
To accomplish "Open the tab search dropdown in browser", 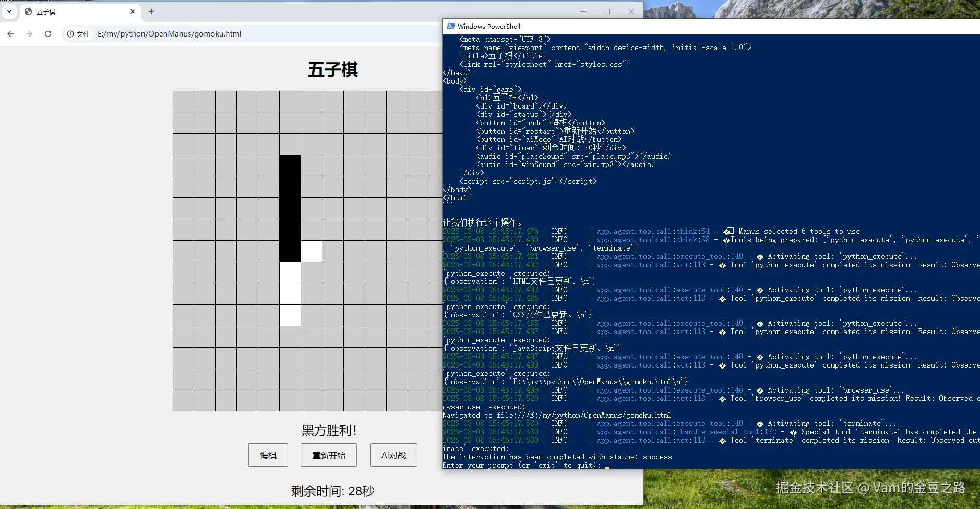I will (9, 11).
